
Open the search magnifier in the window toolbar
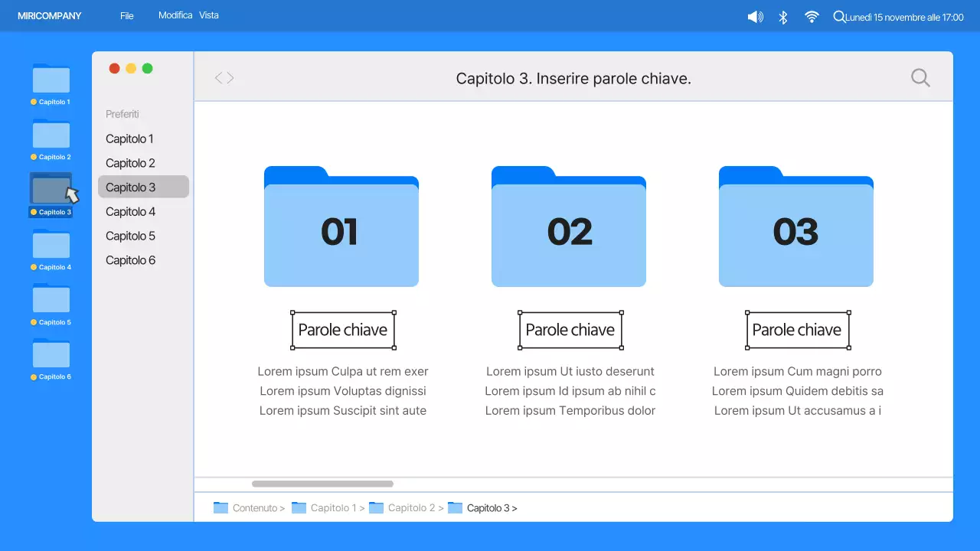(920, 77)
